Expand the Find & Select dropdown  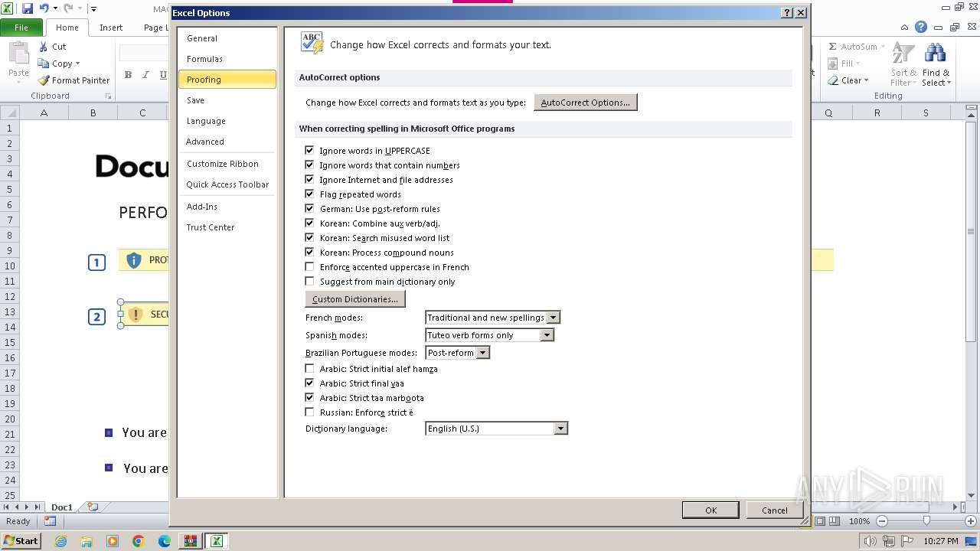949,83
